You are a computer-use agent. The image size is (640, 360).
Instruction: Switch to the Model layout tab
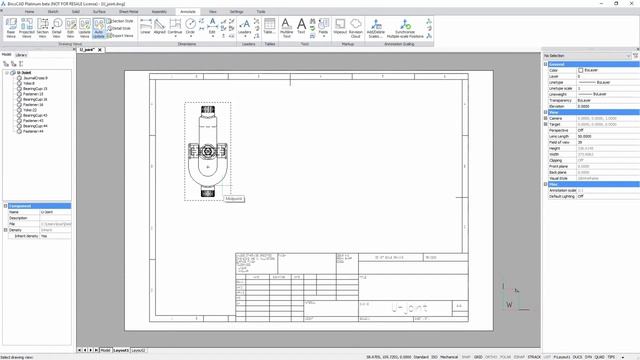105,350
